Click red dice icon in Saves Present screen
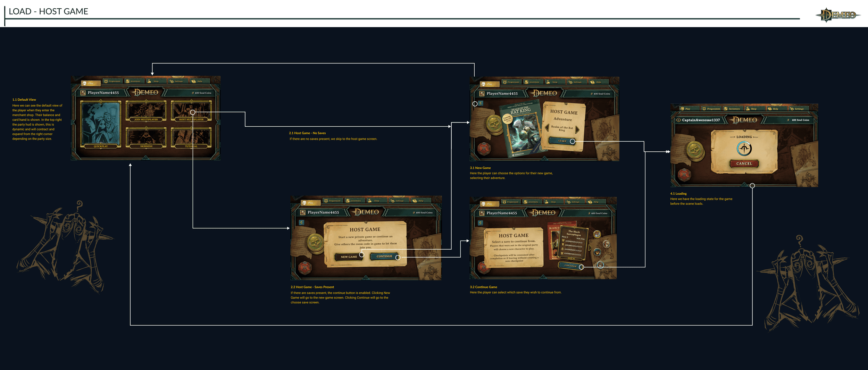Image resolution: width=868 pixels, height=370 pixels. 305,268
